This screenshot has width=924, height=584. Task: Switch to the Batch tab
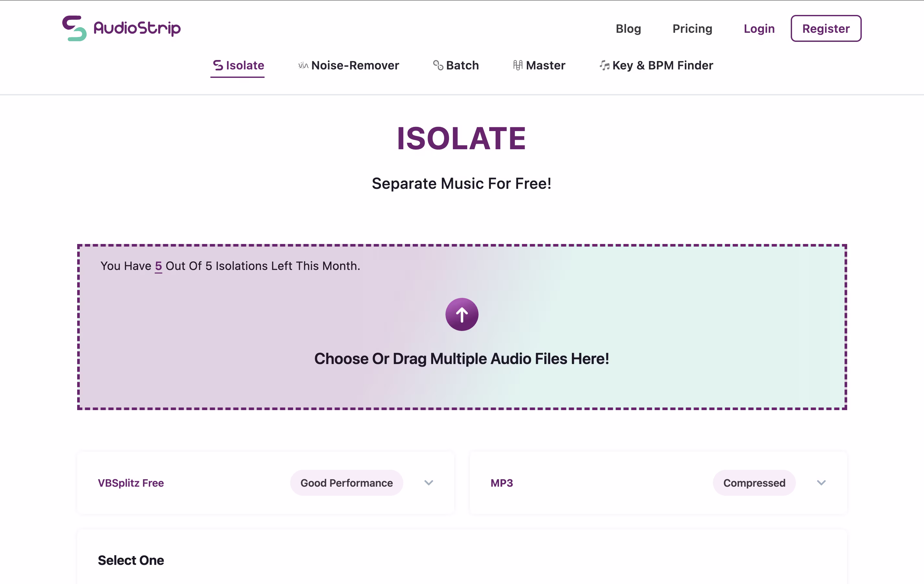462,65
